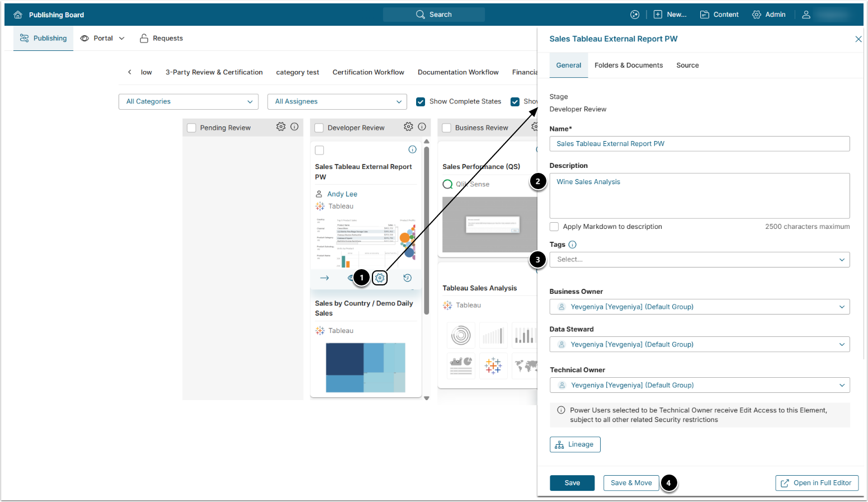Click the Qlik Sense icon on Sales Performance card
Screen dimensions: 868x502
pos(447,184)
